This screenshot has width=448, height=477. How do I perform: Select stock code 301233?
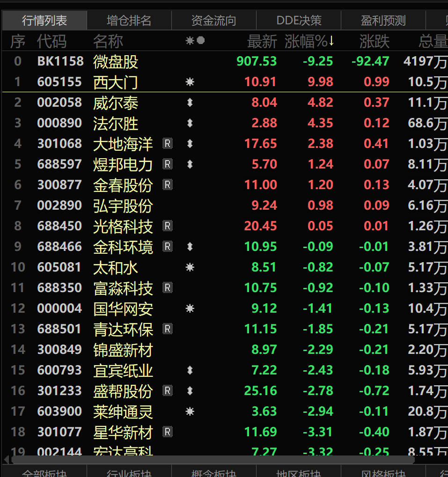click(x=59, y=390)
